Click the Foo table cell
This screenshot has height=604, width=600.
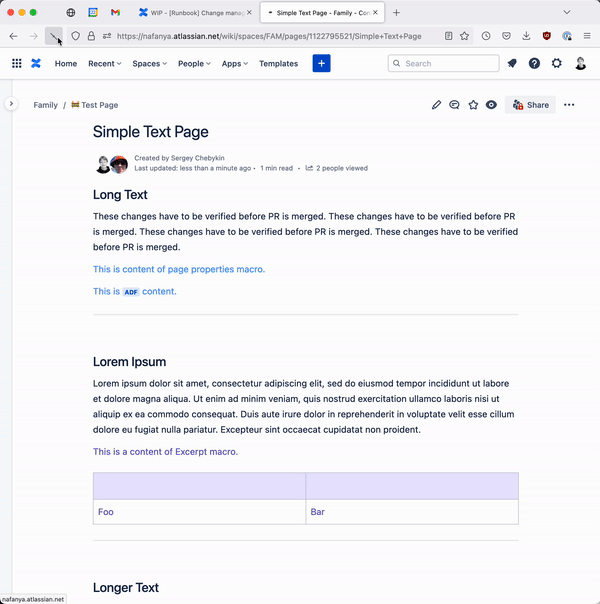(199, 512)
